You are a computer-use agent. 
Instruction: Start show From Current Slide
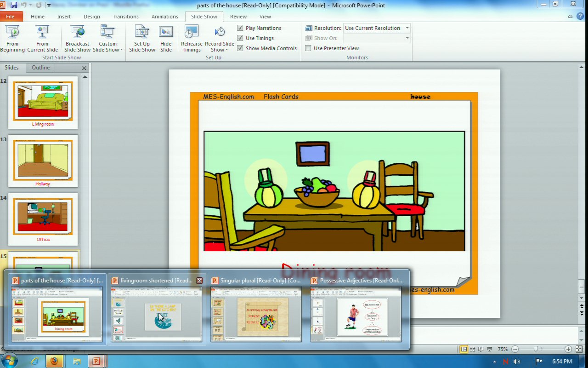point(42,39)
